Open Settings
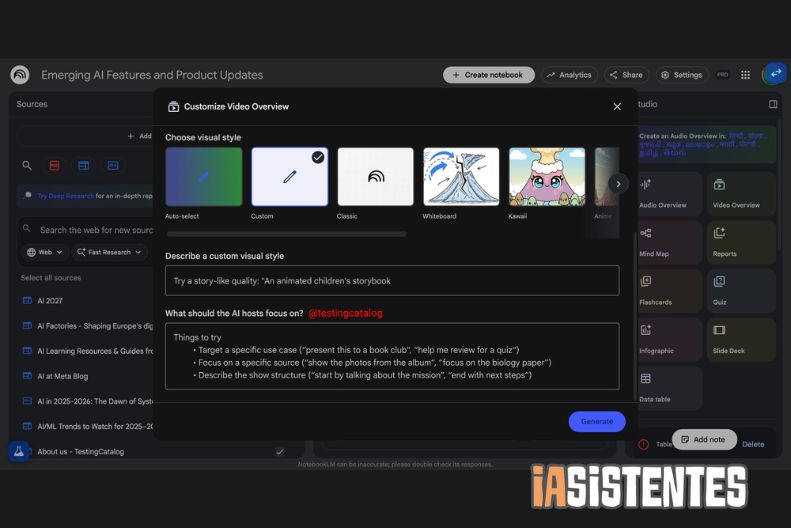791x528 pixels. (682, 75)
